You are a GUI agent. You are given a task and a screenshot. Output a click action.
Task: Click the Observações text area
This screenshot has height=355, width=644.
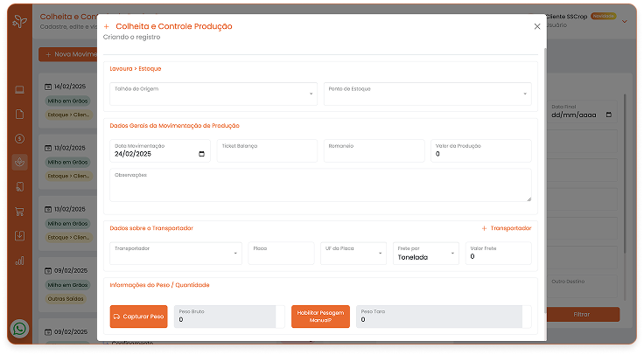(x=320, y=185)
